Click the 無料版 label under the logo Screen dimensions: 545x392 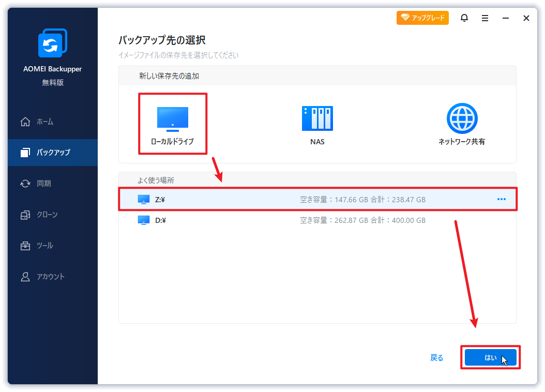(52, 82)
